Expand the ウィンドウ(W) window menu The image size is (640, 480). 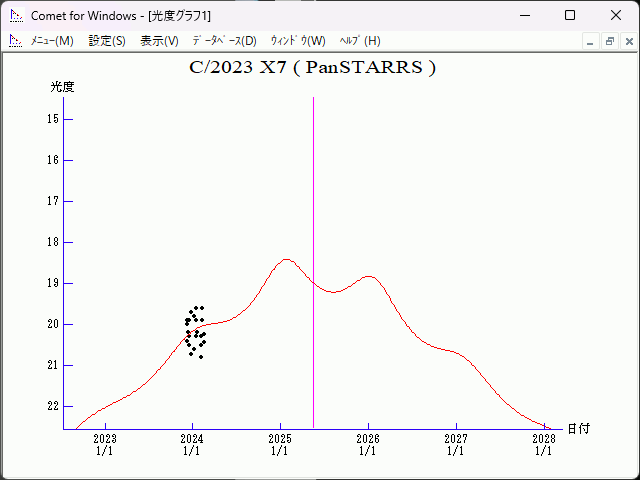pos(298,41)
